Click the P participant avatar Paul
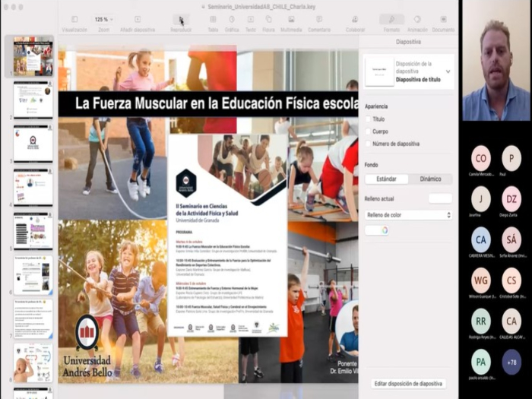532x399 pixels. (511, 158)
